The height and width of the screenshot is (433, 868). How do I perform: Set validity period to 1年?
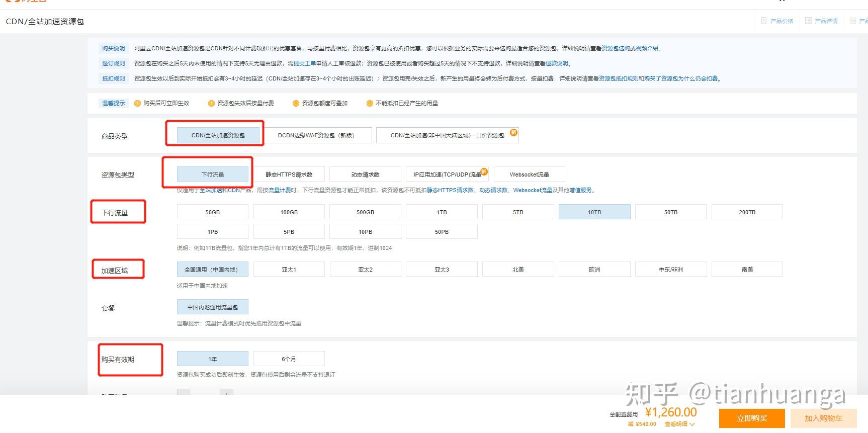[x=213, y=359]
